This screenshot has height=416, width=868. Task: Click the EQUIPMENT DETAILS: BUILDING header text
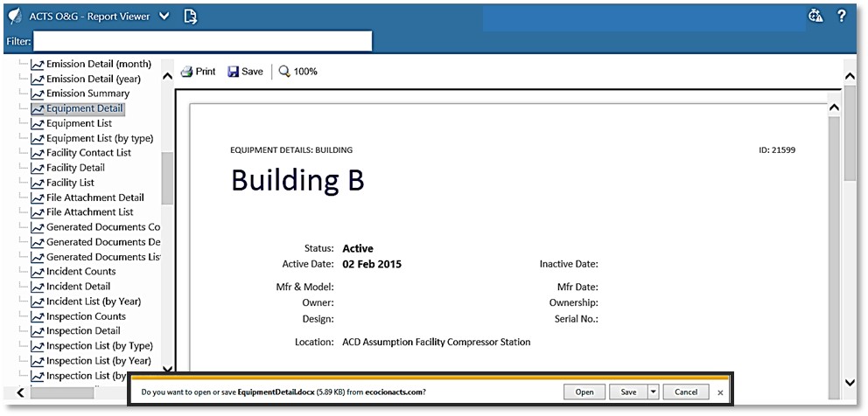(x=291, y=150)
